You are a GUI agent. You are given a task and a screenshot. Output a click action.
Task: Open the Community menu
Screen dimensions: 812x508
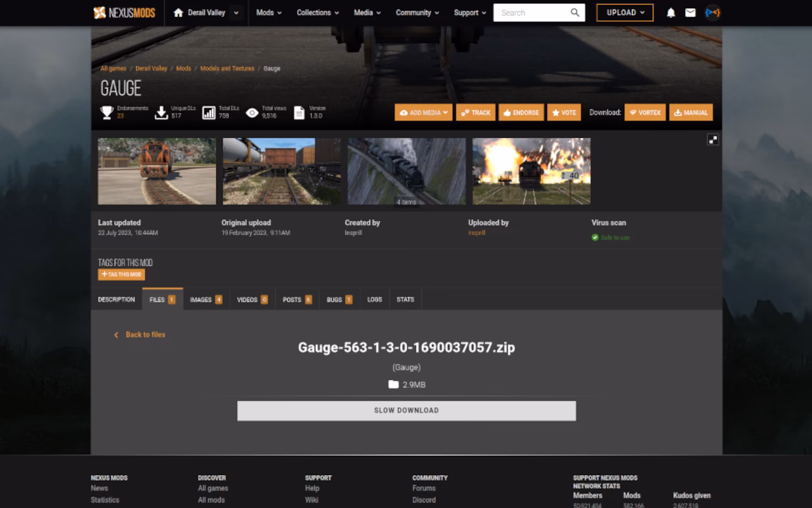[417, 13]
